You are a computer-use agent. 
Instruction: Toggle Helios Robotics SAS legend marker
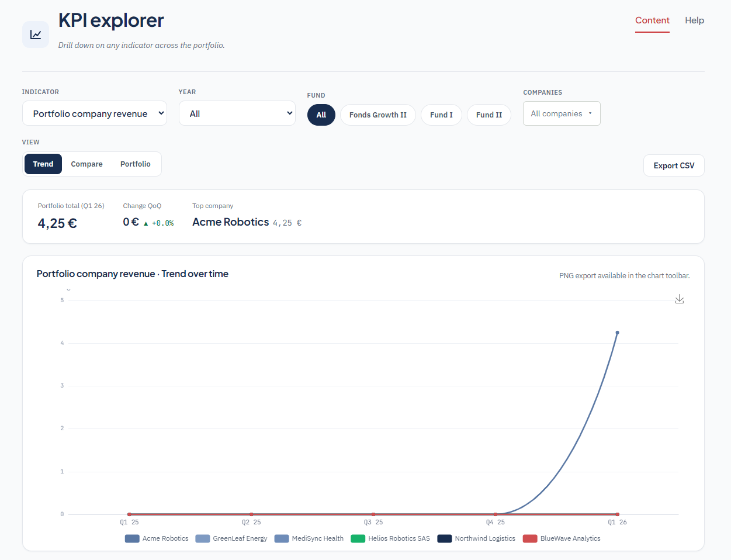coord(358,538)
